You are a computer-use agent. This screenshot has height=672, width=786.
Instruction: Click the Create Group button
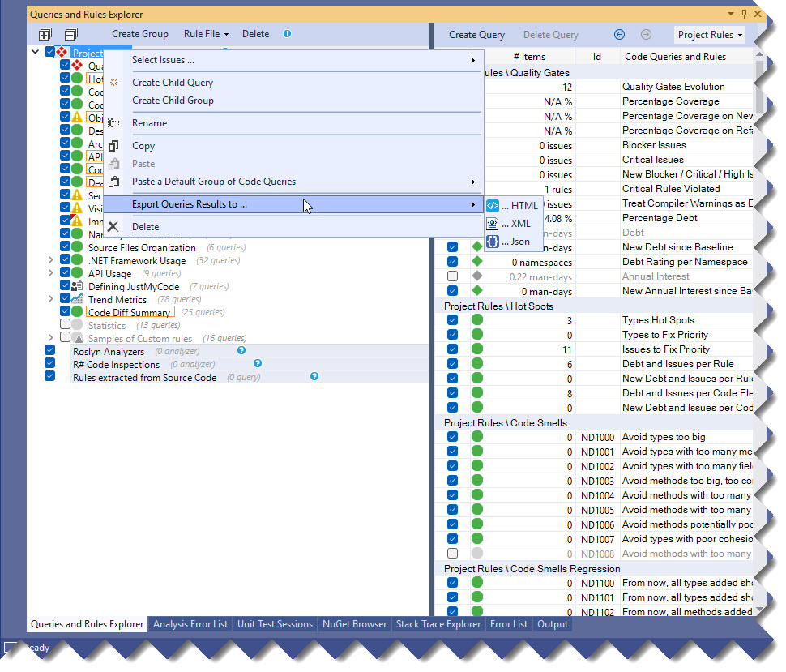(140, 34)
